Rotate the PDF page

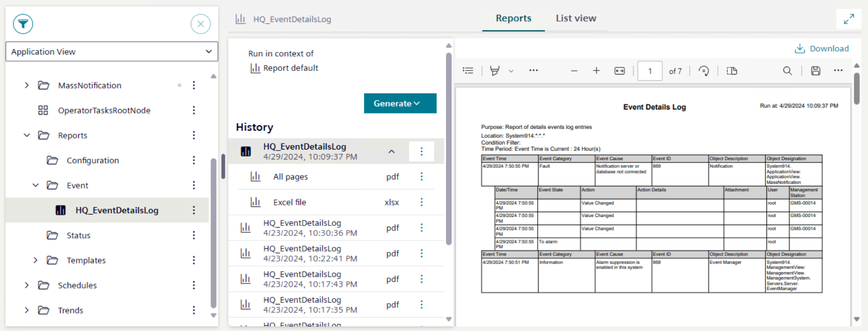pyautogui.click(x=704, y=71)
